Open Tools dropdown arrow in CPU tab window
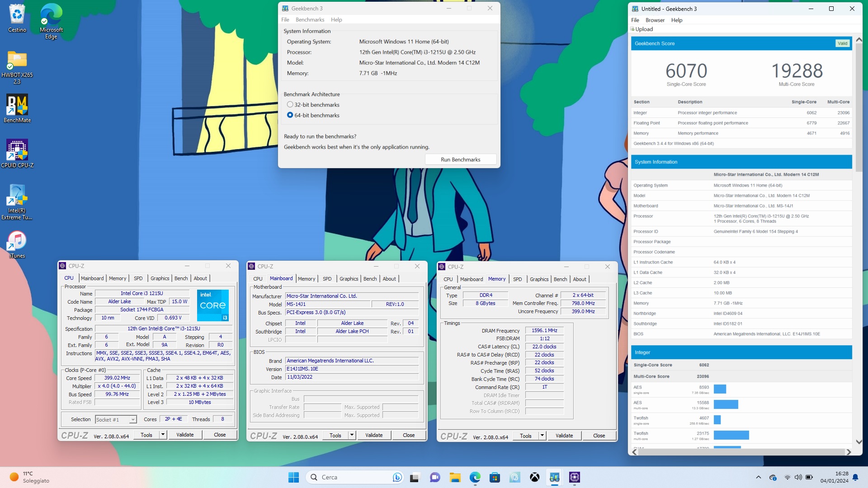Screen dimensions: 868x488 point(163,435)
